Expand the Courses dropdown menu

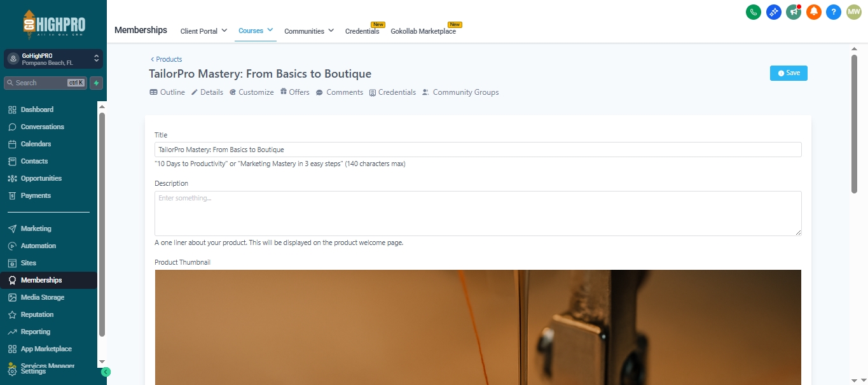[256, 31]
